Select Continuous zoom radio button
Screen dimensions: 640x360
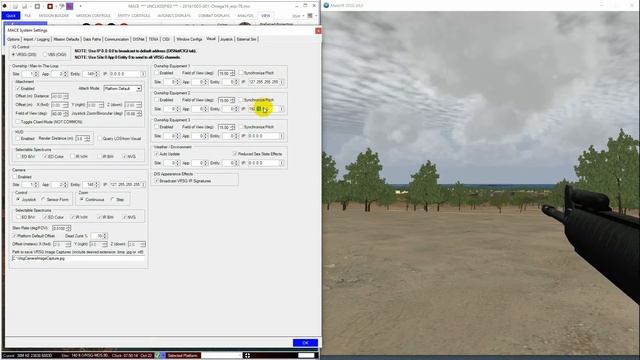(x=82, y=199)
